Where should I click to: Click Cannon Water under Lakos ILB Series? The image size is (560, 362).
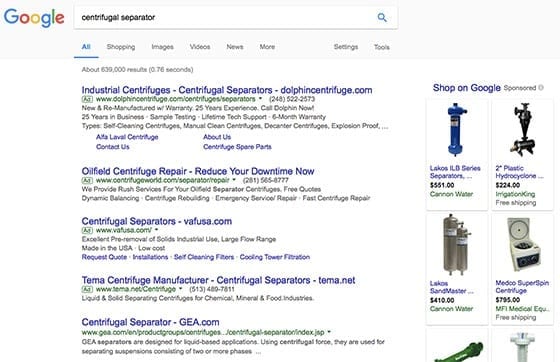point(451,194)
